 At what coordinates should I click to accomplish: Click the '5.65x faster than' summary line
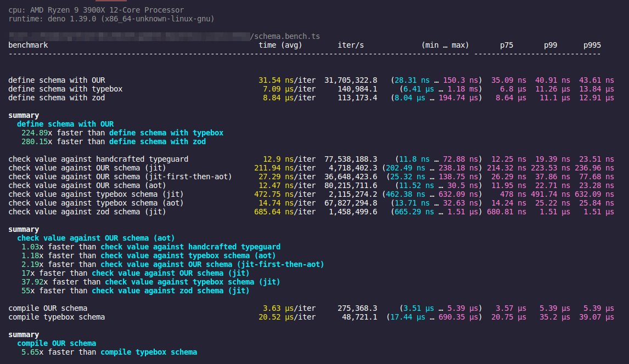[x=109, y=352]
